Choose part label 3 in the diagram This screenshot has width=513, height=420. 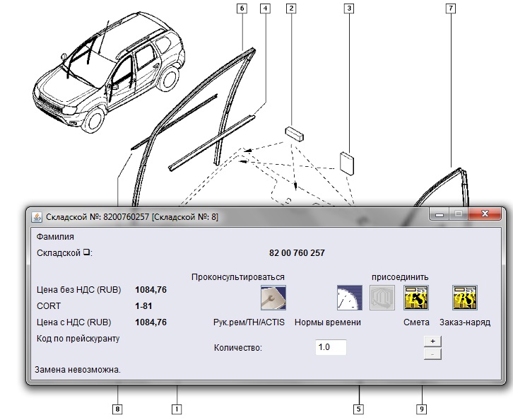click(x=348, y=8)
